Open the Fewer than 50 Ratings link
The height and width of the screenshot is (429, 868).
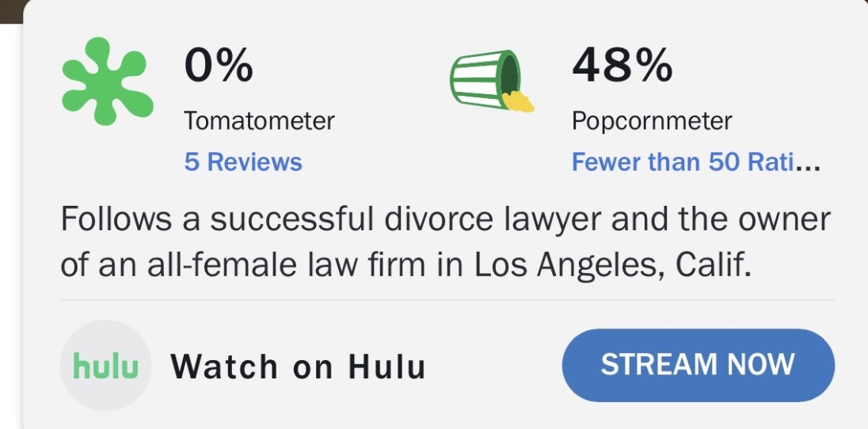tap(681, 162)
